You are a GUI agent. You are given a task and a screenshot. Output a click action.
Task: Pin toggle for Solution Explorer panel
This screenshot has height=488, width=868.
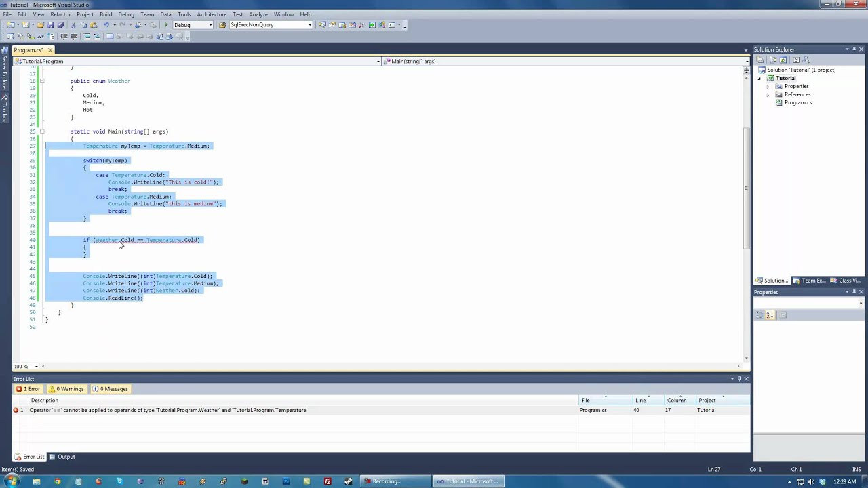(x=854, y=49)
